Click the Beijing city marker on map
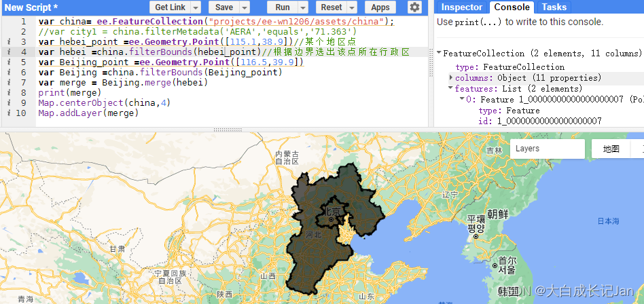 [x=331, y=220]
